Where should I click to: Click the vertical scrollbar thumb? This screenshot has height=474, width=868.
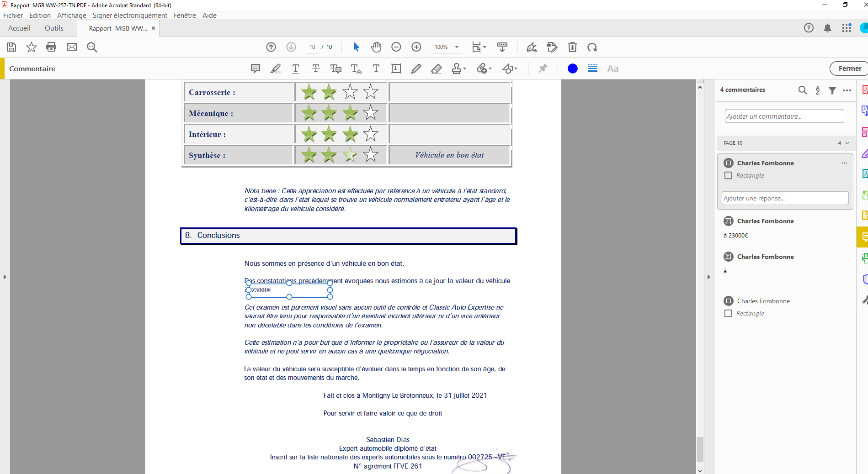tap(700, 450)
